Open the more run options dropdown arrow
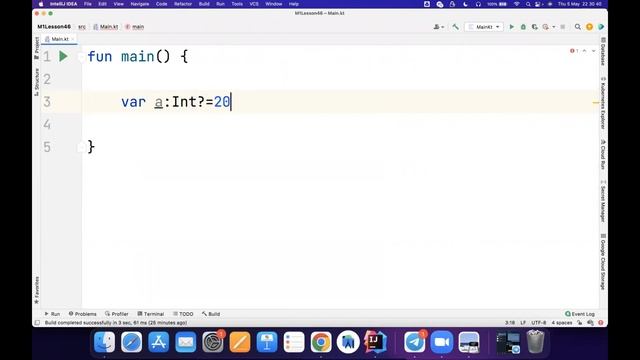Viewport: 640px width, 360px height. [x=553, y=27]
